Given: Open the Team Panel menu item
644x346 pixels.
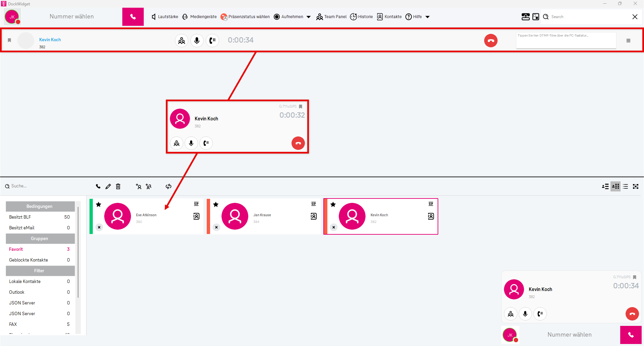Looking at the screenshot, I should point(331,17).
